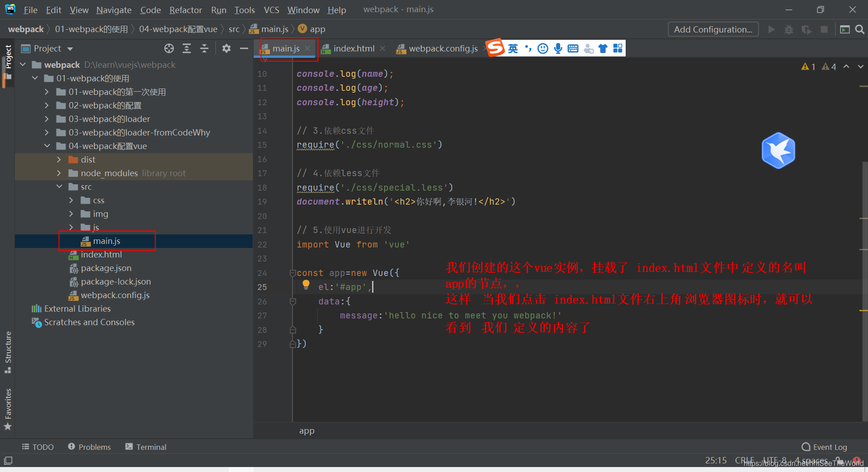
Task: Fold the Vue constructor at line 24
Action: 292,273
